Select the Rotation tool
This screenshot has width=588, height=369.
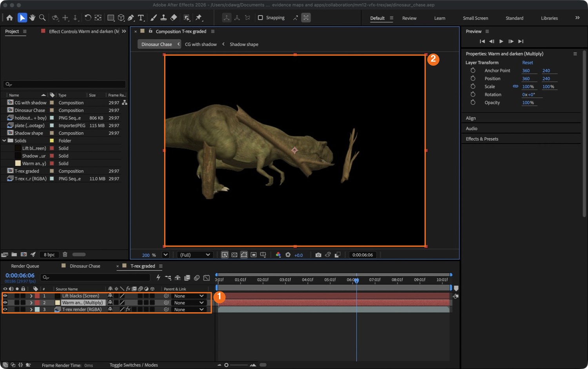pos(88,18)
